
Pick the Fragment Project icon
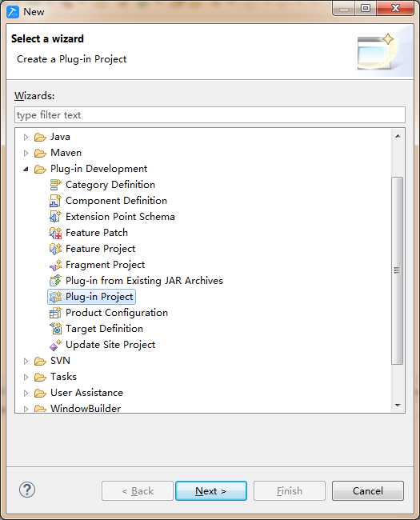point(55,265)
